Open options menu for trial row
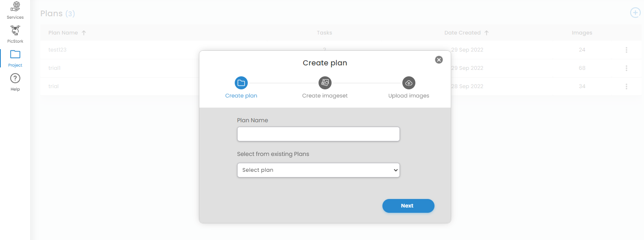This screenshot has width=644, height=240. point(627,86)
